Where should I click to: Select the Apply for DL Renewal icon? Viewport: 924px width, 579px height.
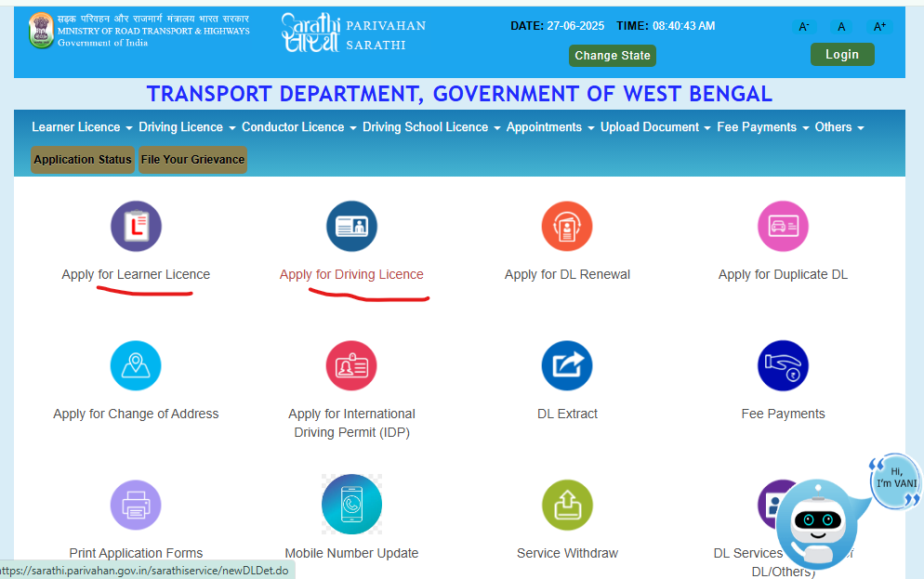point(567,226)
